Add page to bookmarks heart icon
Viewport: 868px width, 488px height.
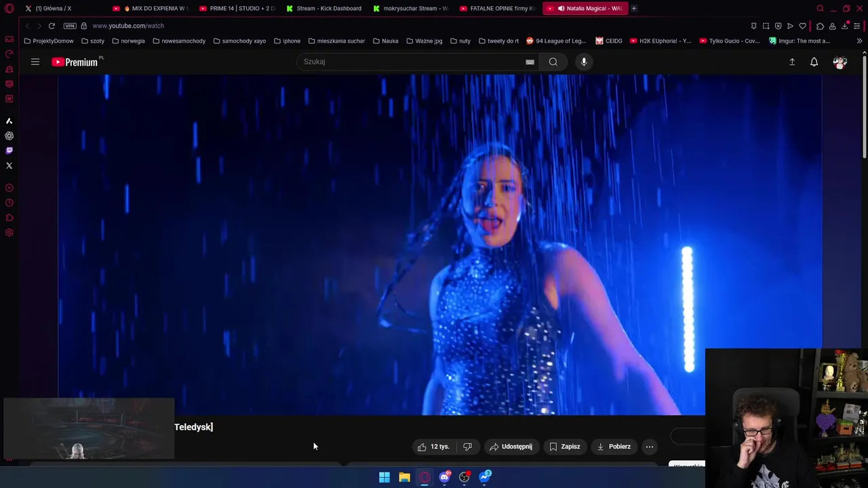coord(802,26)
